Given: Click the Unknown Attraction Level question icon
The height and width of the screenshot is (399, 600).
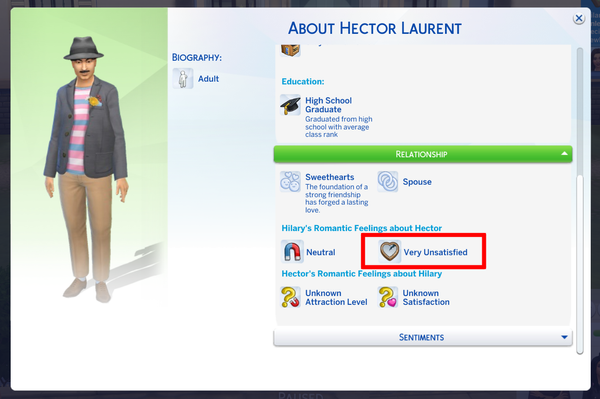Looking at the screenshot, I should (x=290, y=297).
